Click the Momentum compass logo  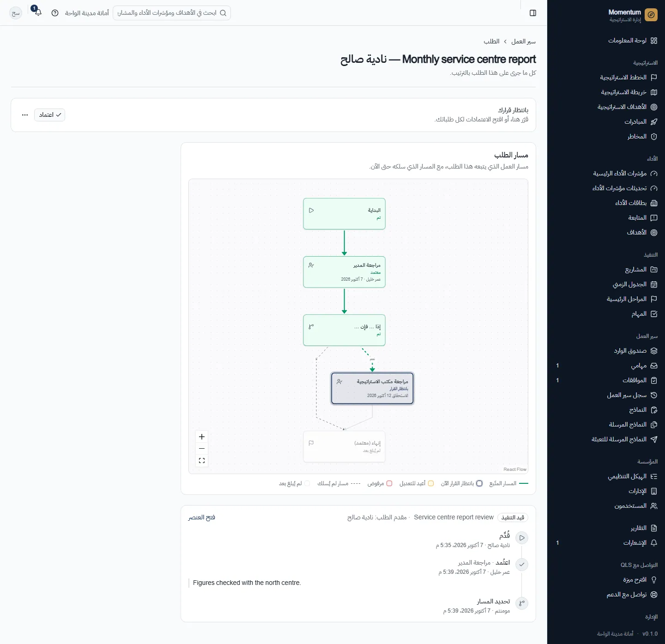(651, 15)
